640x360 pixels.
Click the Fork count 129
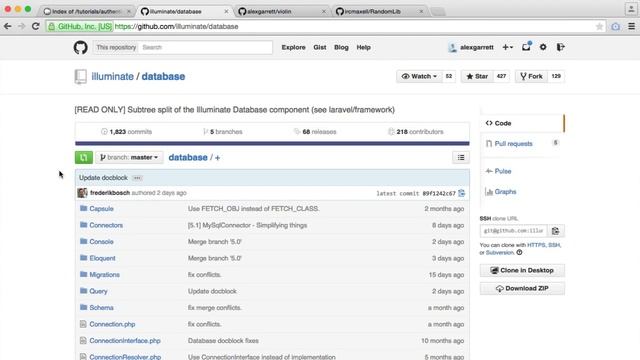tap(556, 76)
